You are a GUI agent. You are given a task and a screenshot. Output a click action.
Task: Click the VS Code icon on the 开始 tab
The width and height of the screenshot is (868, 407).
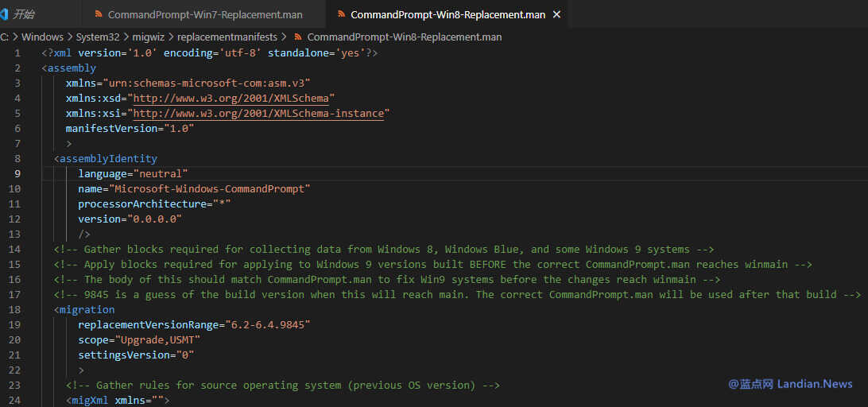(4, 14)
